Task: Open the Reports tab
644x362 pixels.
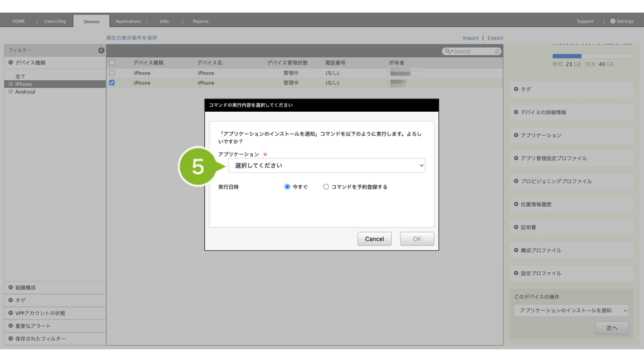Action: coord(201,21)
